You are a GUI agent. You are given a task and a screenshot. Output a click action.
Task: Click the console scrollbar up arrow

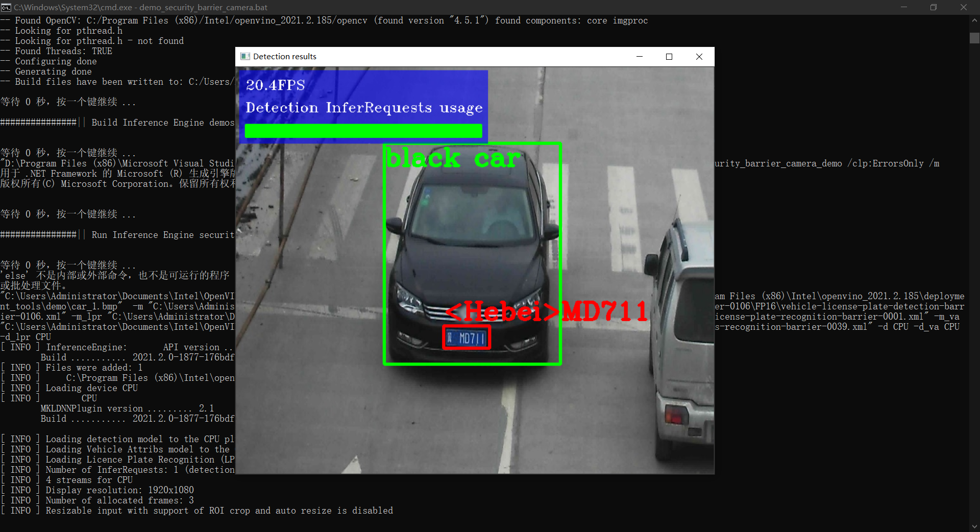click(x=974, y=20)
